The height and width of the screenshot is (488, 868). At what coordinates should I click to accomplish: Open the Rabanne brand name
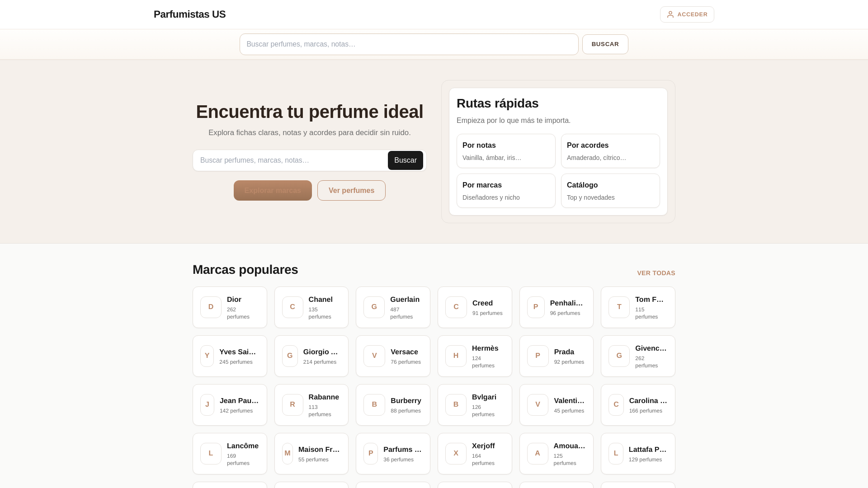[324, 397]
